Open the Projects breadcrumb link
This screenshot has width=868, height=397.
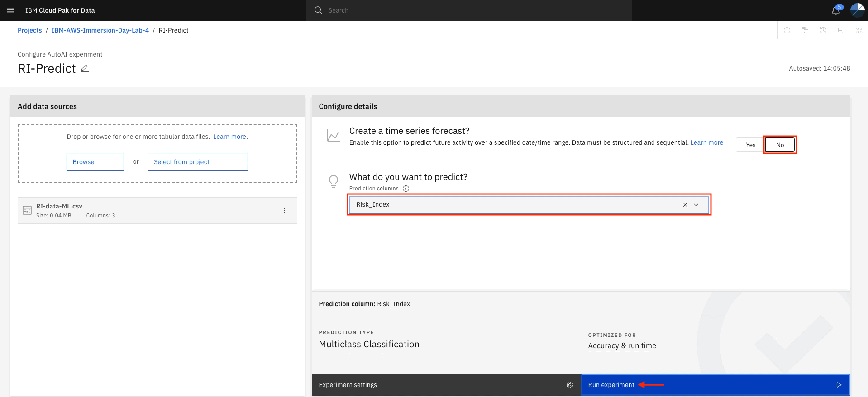30,30
